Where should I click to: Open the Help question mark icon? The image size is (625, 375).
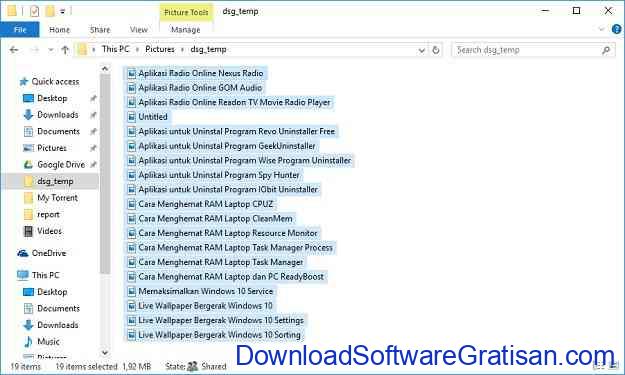(616, 29)
